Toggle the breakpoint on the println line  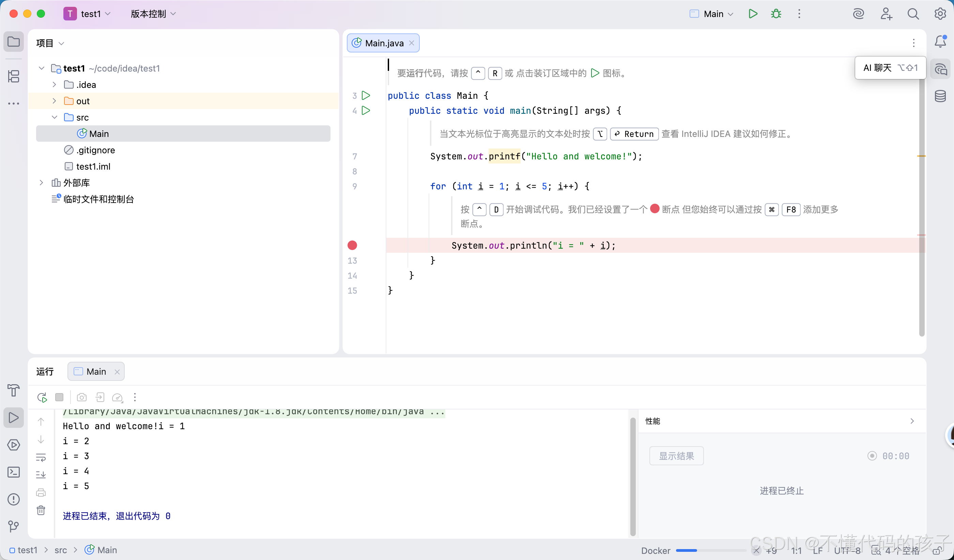pyautogui.click(x=352, y=245)
